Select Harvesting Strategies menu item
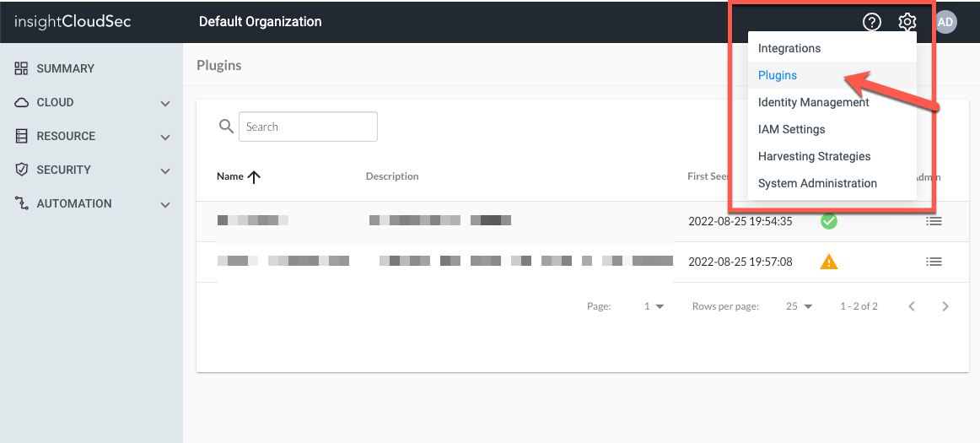Viewport: 980px width, 443px height. [x=832, y=156]
